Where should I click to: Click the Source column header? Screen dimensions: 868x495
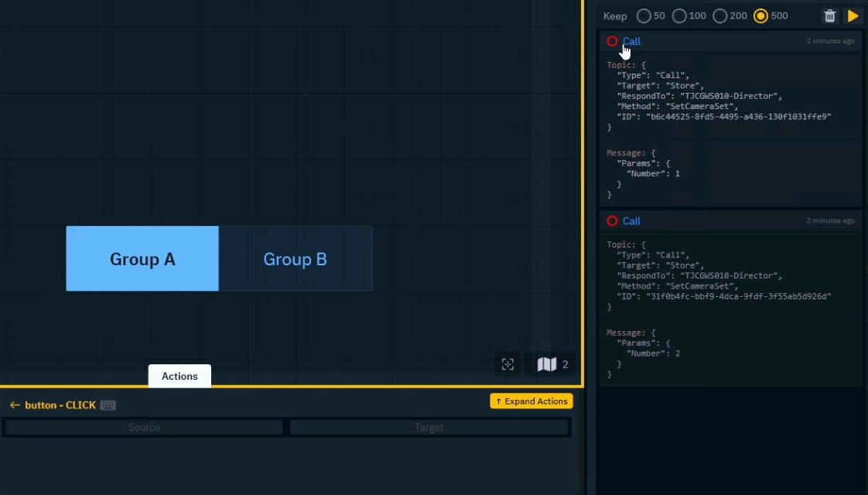tap(144, 428)
